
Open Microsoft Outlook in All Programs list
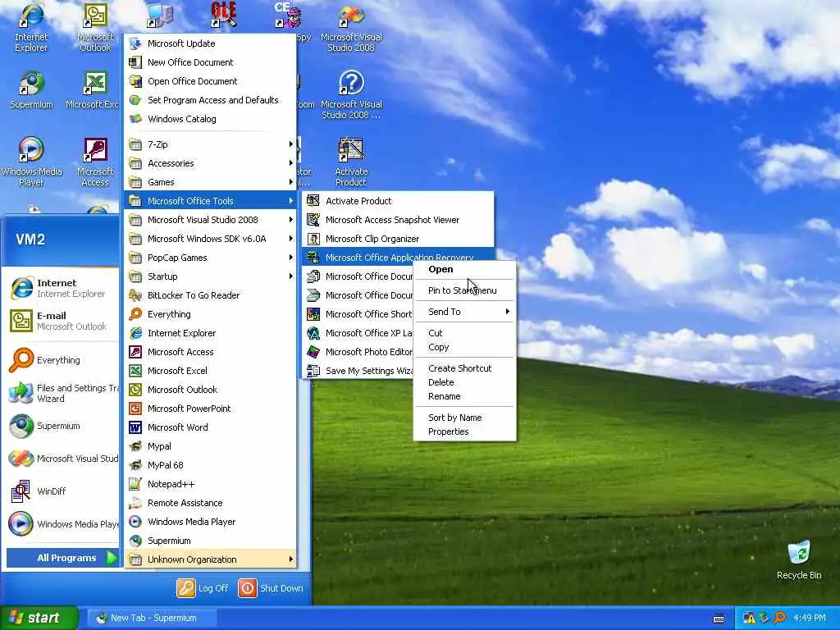(210, 390)
